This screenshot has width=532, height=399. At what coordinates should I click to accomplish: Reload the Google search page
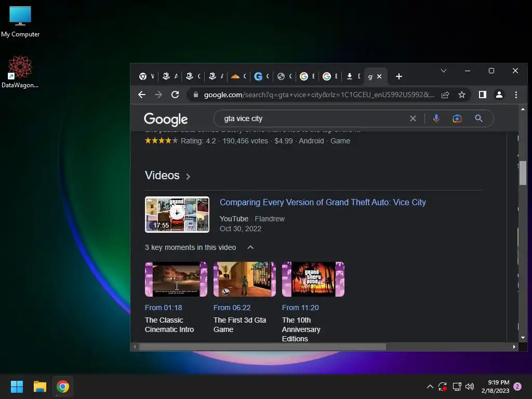tap(175, 95)
